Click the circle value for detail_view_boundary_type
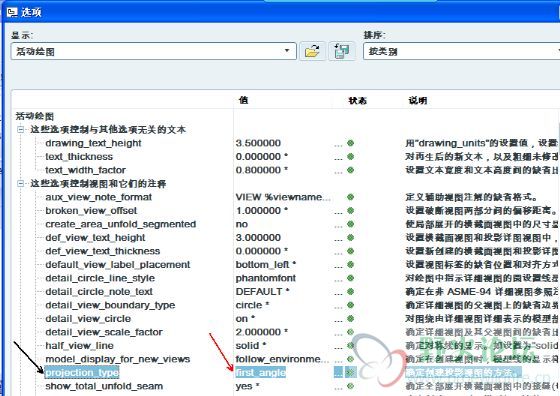Image resolution: width=560 pixels, height=396 pixels. pyautogui.click(x=252, y=305)
